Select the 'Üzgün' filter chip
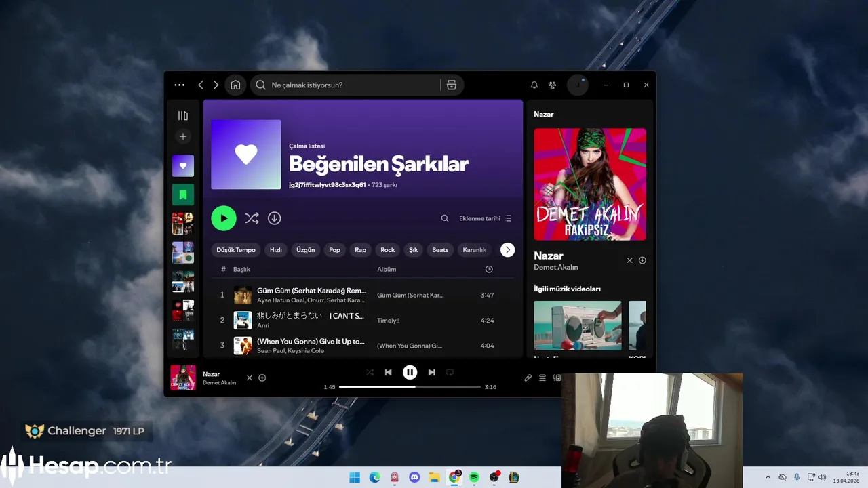The width and height of the screenshot is (868, 488). [306, 250]
